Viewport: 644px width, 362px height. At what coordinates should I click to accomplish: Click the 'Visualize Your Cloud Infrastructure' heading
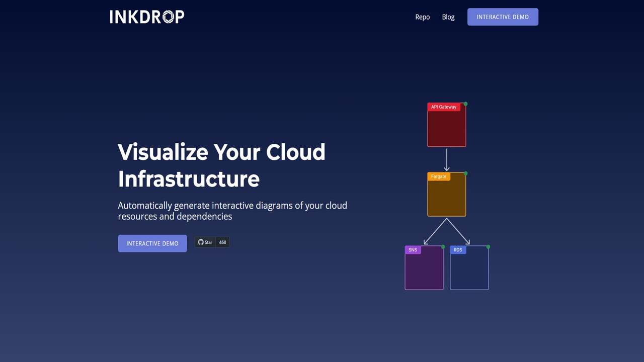[x=221, y=165]
